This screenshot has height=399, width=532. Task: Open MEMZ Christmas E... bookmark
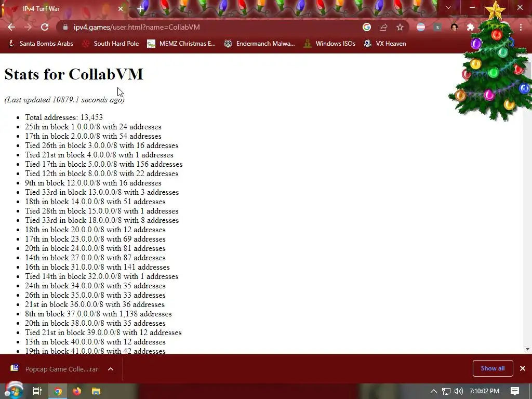pyautogui.click(x=181, y=44)
